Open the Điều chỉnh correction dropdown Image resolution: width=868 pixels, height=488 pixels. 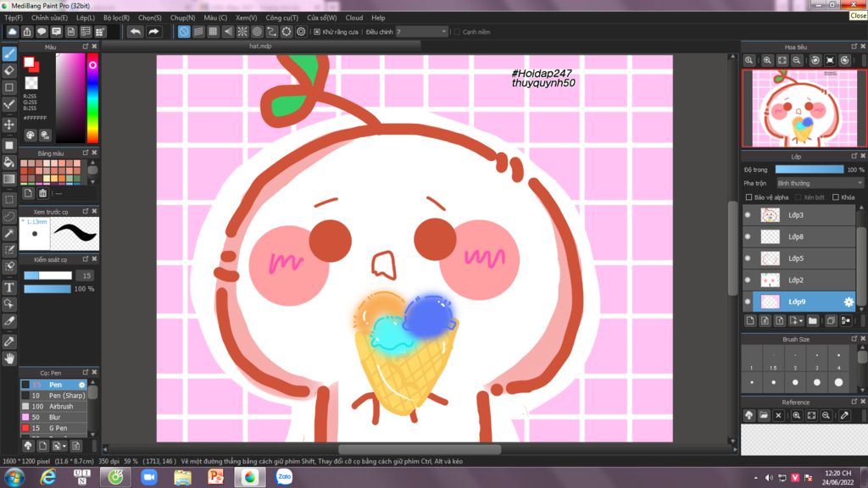point(421,32)
